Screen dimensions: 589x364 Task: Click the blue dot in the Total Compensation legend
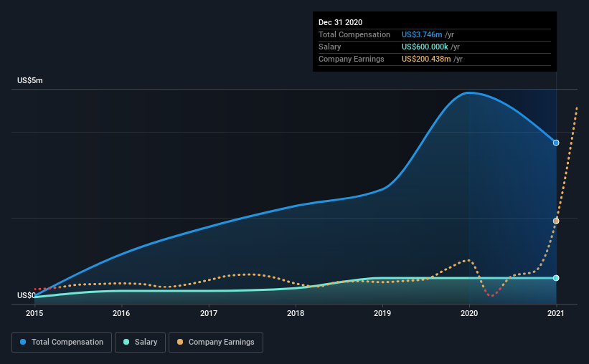click(x=23, y=342)
